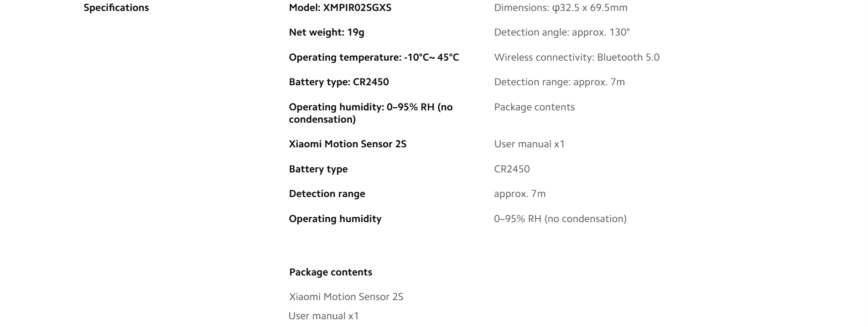Screen dimensions: 868x327
Task: Click the gray 0–95% RH (no condensation) value
Action: (x=560, y=219)
